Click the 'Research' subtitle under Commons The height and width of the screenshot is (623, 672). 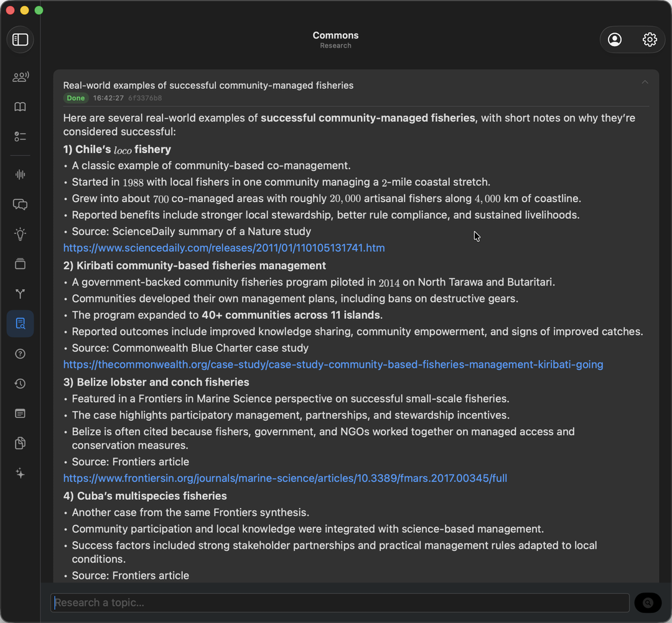point(335,46)
